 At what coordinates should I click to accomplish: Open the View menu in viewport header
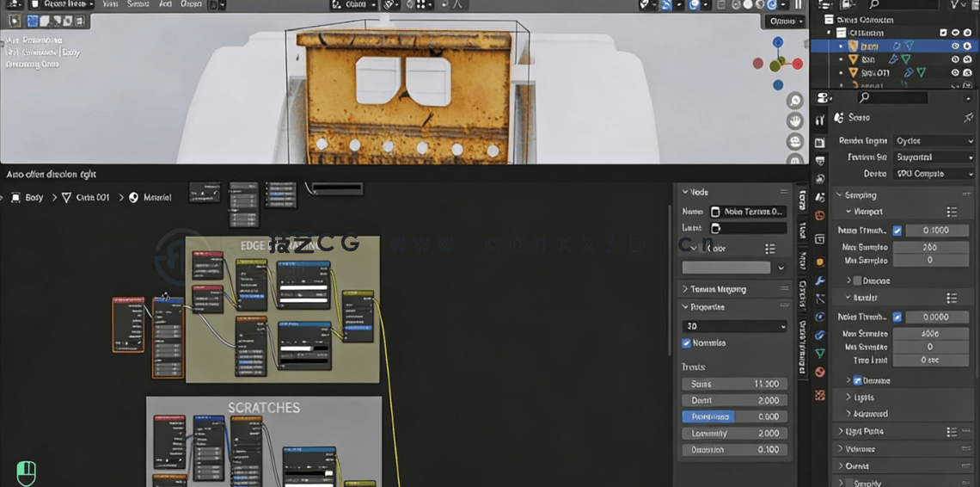tap(110, 4)
